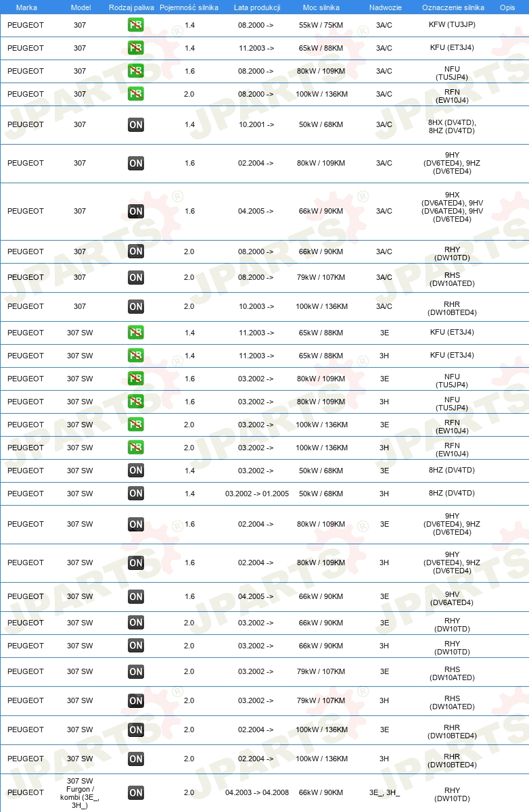Viewport: 529px width, 812px height.
Task: Click the Oznaczenie silnika column header
Action: tap(453, 7)
